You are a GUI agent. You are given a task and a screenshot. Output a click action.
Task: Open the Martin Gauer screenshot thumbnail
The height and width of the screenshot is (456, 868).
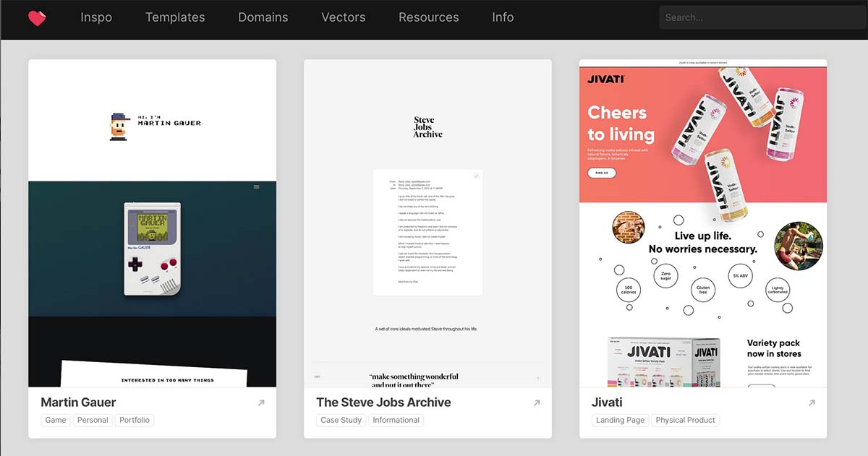(x=153, y=223)
